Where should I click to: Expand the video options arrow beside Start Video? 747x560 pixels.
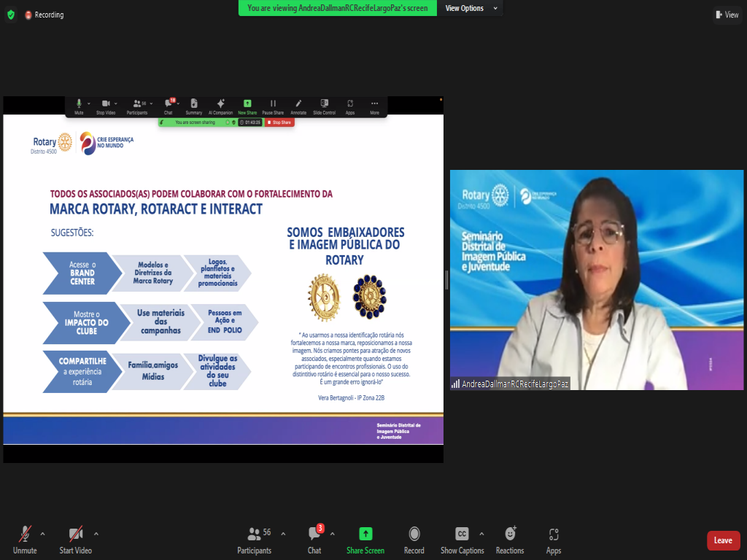point(96,534)
